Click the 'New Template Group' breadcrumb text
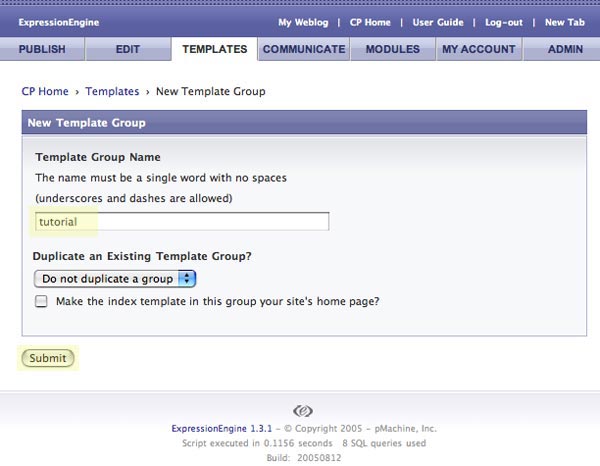 coord(210,91)
